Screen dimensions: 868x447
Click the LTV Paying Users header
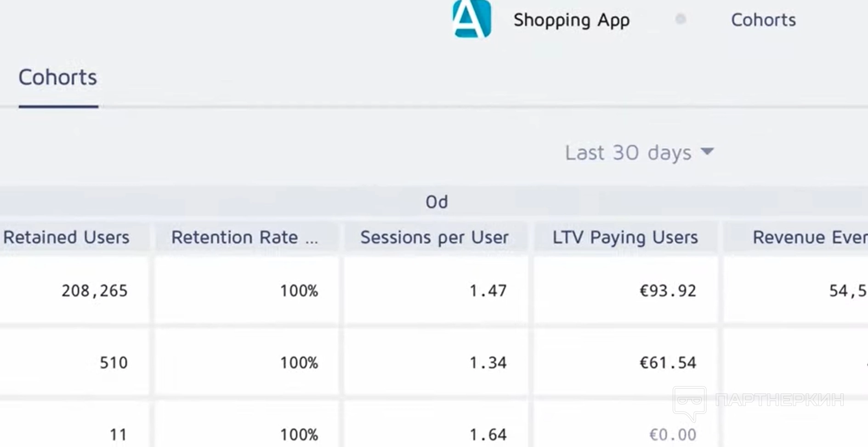pos(625,237)
